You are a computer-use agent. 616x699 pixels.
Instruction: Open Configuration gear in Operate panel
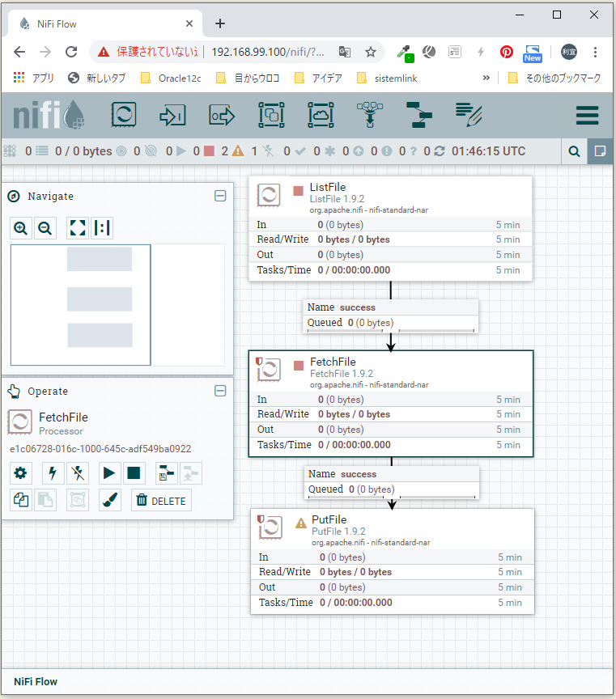[x=20, y=473]
